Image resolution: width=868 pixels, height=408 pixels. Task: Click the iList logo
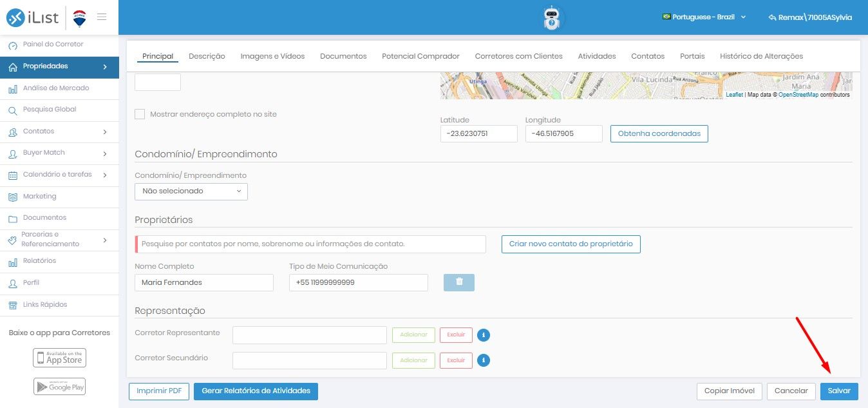(x=33, y=17)
